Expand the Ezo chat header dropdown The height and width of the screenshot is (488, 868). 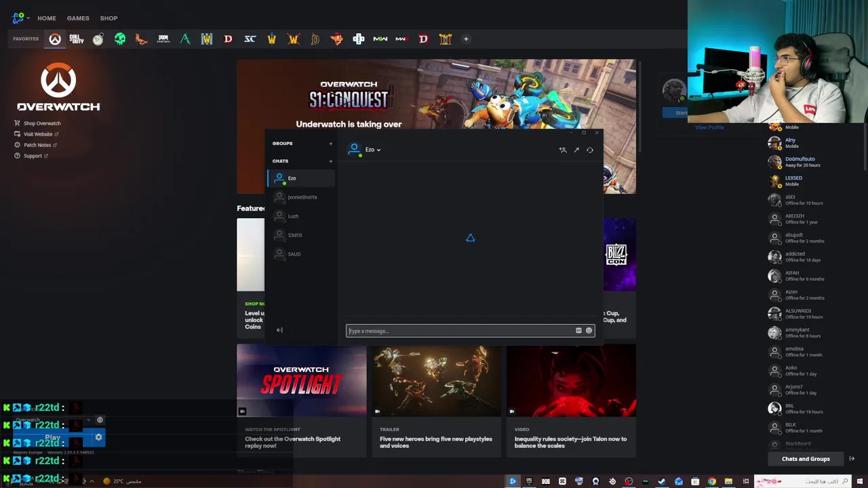point(378,150)
